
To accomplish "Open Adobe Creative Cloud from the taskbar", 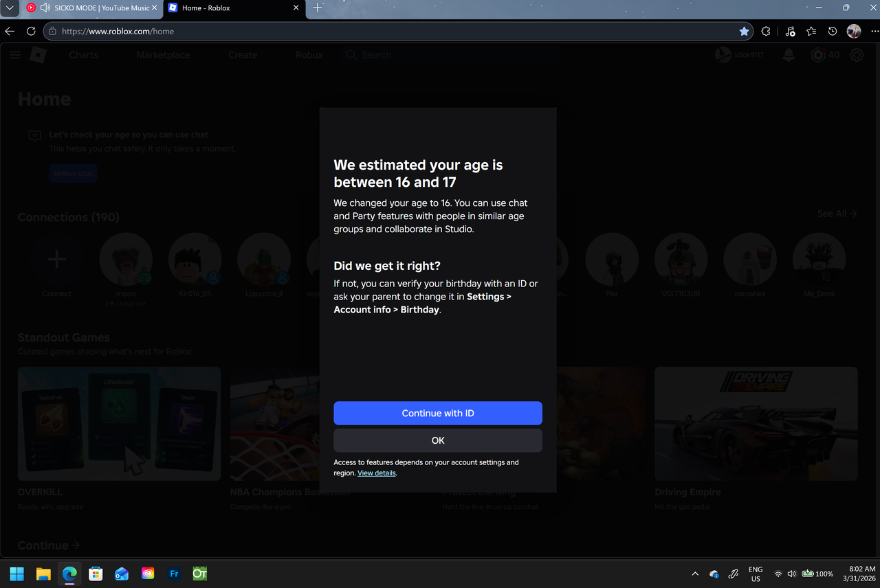I will (148, 574).
